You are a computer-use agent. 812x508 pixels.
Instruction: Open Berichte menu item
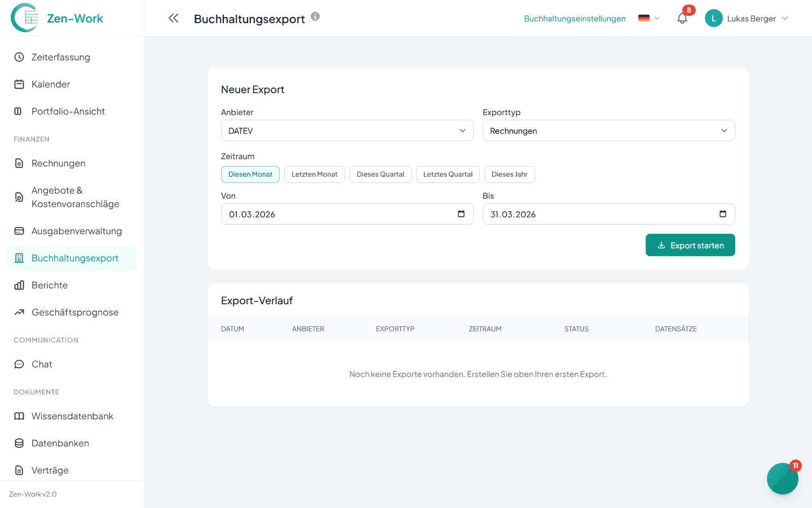pyautogui.click(x=72, y=285)
